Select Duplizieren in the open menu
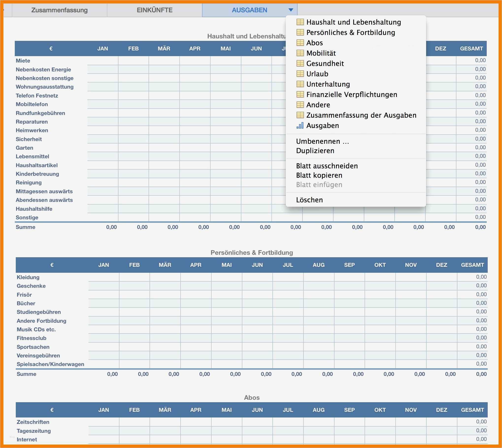Screen dimensions: 502x448 (x=315, y=150)
